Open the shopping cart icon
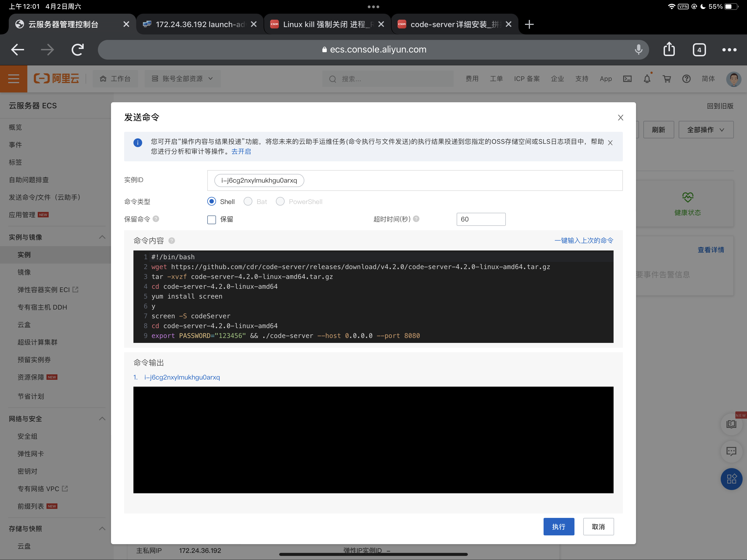Image resolution: width=747 pixels, height=560 pixels. point(667,79)
